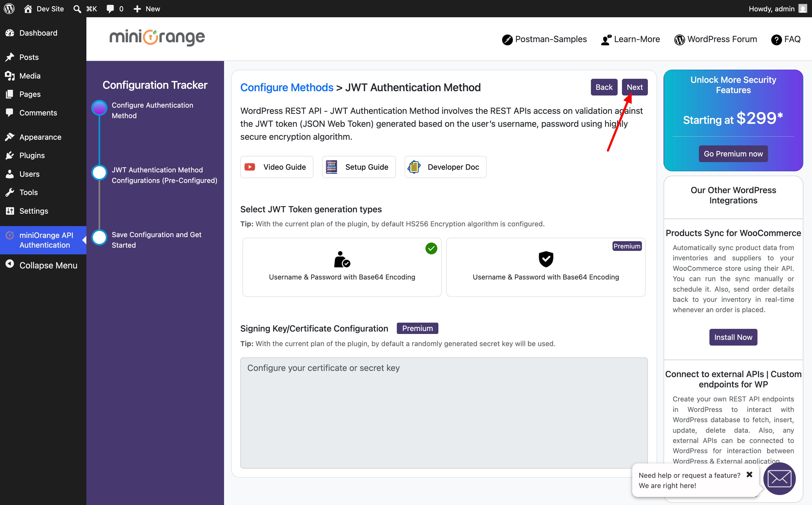This screenshot has height=505, width=812.
Task: Click the YouTube Video Guide icon
Action: click(250, 167)
